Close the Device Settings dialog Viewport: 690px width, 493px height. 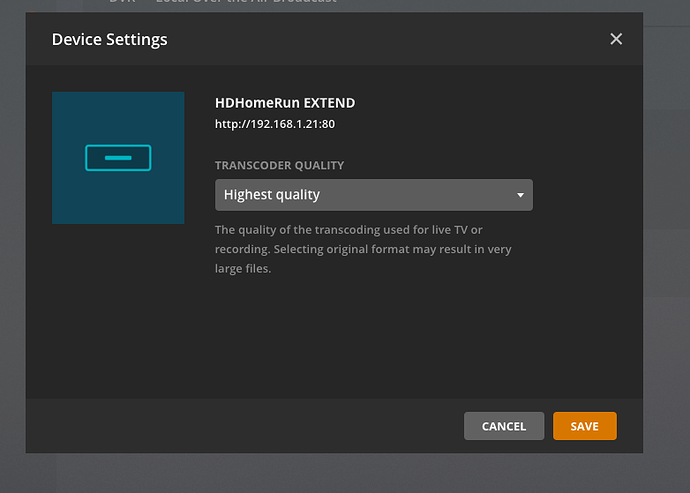[616, 39]
